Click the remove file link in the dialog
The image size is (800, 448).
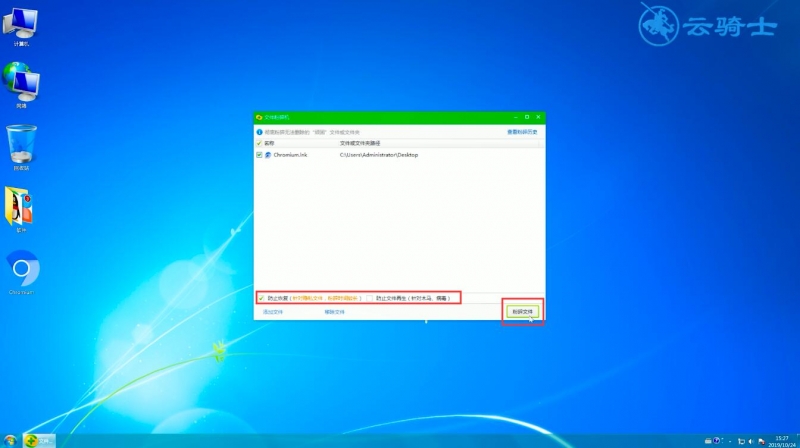pos(334,312)
